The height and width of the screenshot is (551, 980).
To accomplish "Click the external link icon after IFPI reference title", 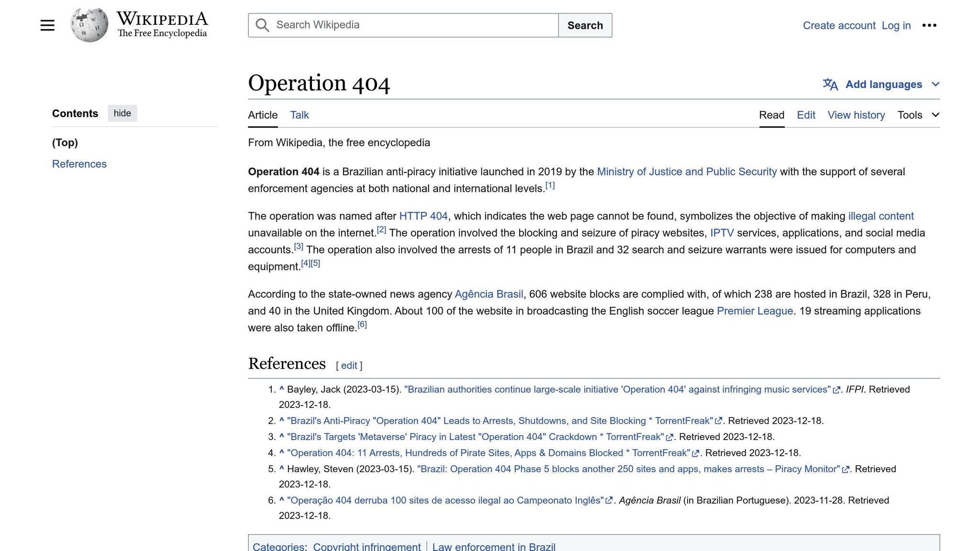I will coord(836,390).
